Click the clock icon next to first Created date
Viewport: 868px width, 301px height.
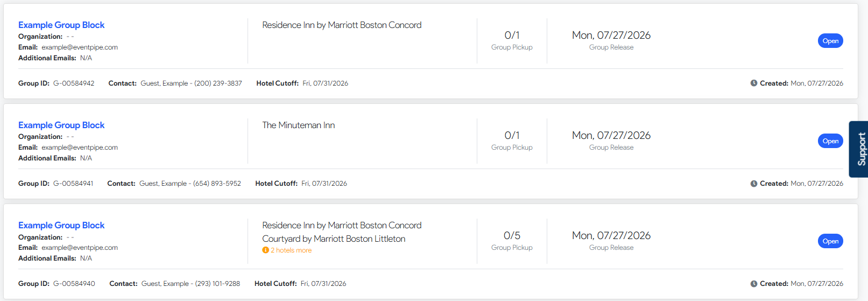click(754, 83)
